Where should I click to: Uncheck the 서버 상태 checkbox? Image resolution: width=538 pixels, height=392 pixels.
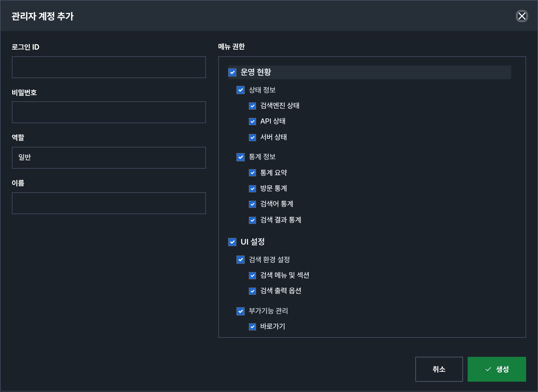[252, 138]
